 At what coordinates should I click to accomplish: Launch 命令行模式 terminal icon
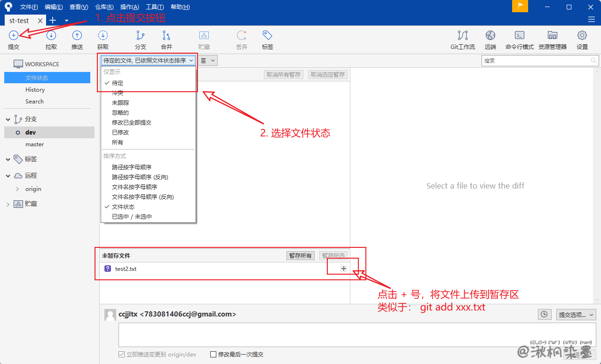click(x=519, y=36)
